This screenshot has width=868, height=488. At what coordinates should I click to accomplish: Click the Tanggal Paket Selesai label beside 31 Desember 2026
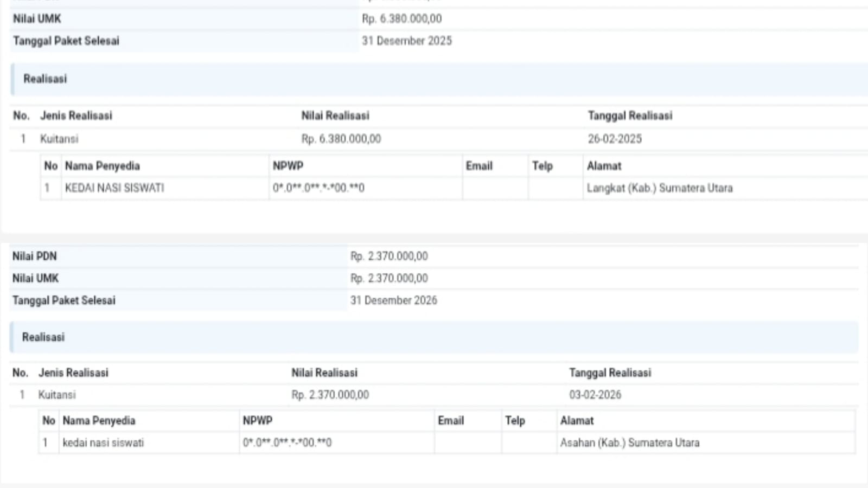tap(64, 300)
